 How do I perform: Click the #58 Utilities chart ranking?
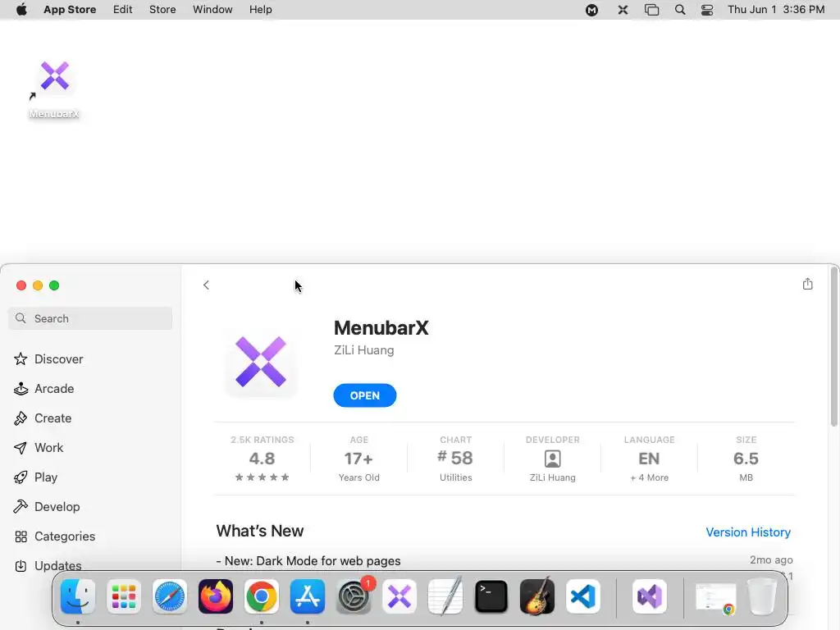(x=455, y=459)
